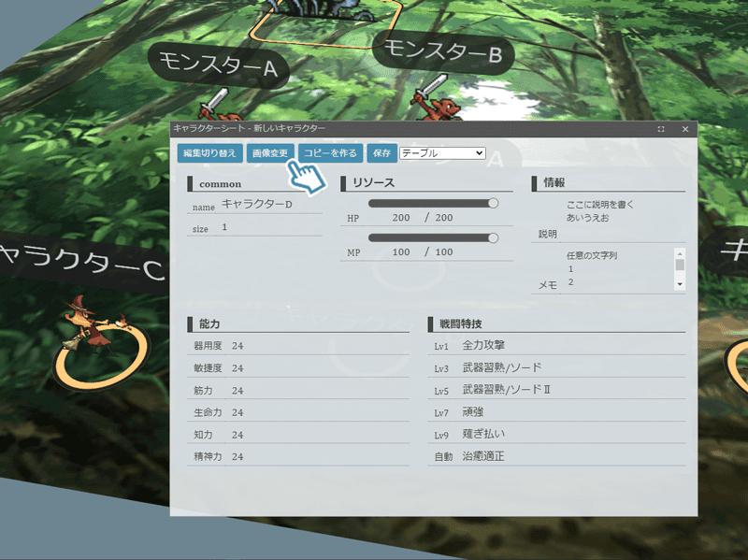748x560 pixels.
Task: Click the Lv7 頑強 skill entry
Action: pos(556,412)
